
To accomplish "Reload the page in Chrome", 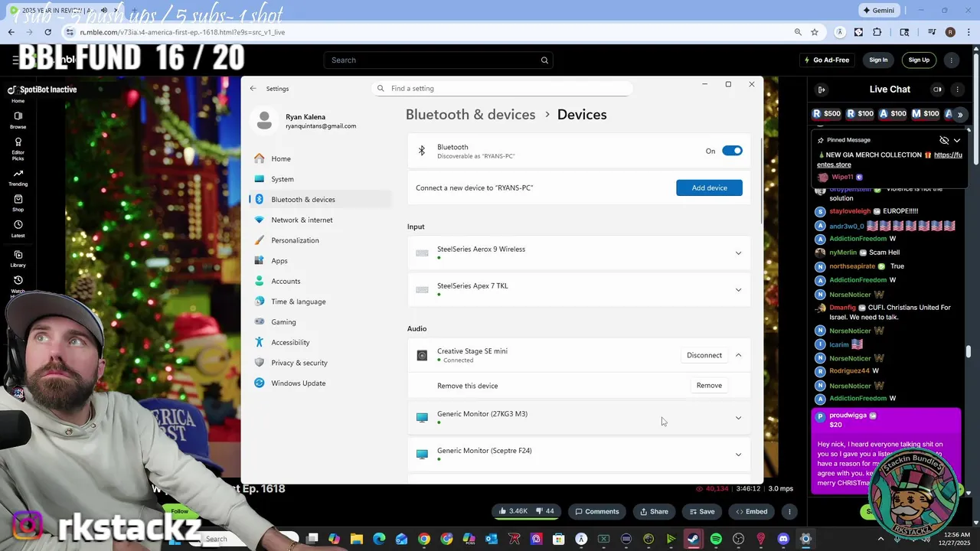I will [x=48, y=32].
